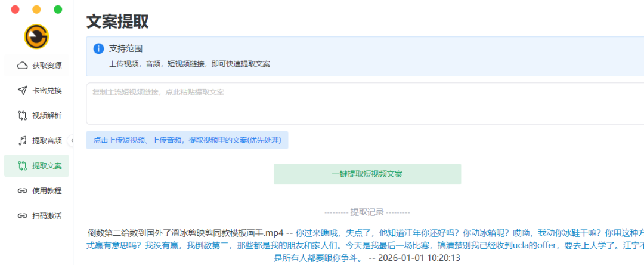
Task: Click the link icon beside 使用教程
Action: click(23, 191)
